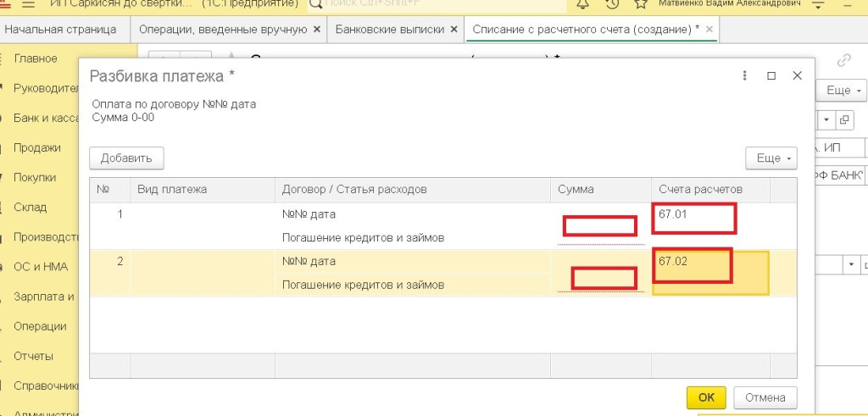Click Погашение кредитов и займов in row 1
This screenshot has width=868, height=416.
pyautogui.click(x=363, y=238)
